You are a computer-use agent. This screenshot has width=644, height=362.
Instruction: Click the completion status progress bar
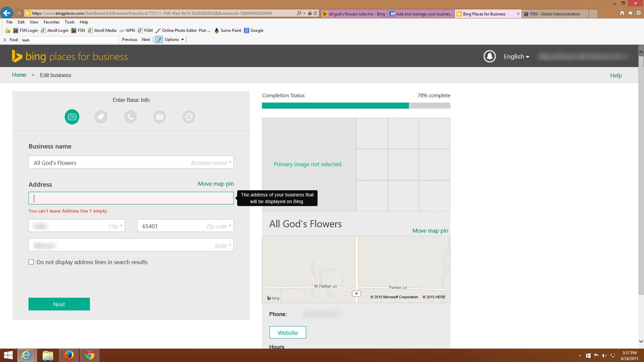point(356,106)
